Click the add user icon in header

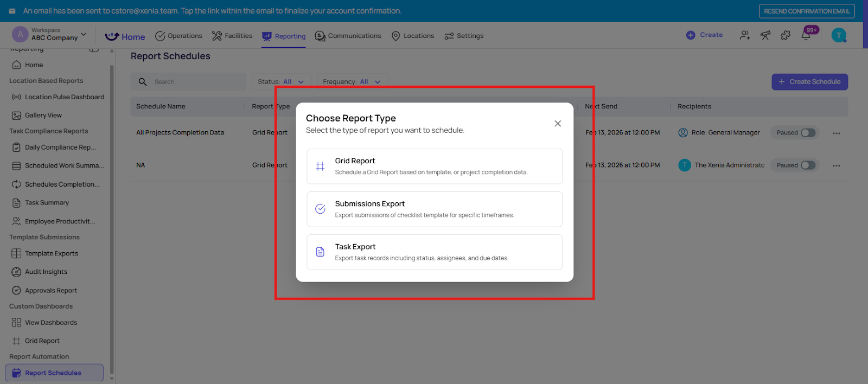745,35
